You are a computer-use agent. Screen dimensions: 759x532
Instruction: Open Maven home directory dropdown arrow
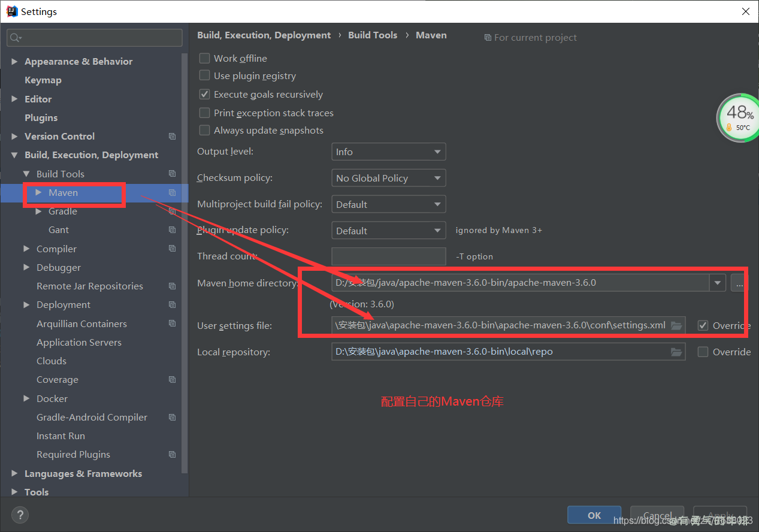pos(718,283)
